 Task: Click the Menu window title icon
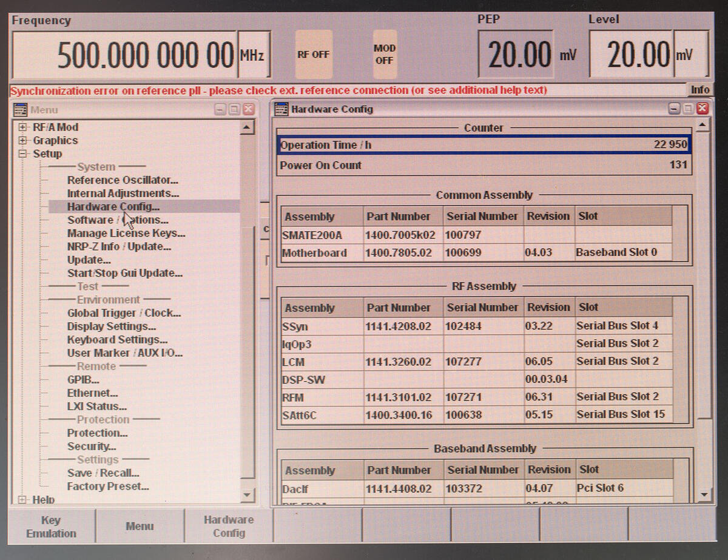point(21,110)
